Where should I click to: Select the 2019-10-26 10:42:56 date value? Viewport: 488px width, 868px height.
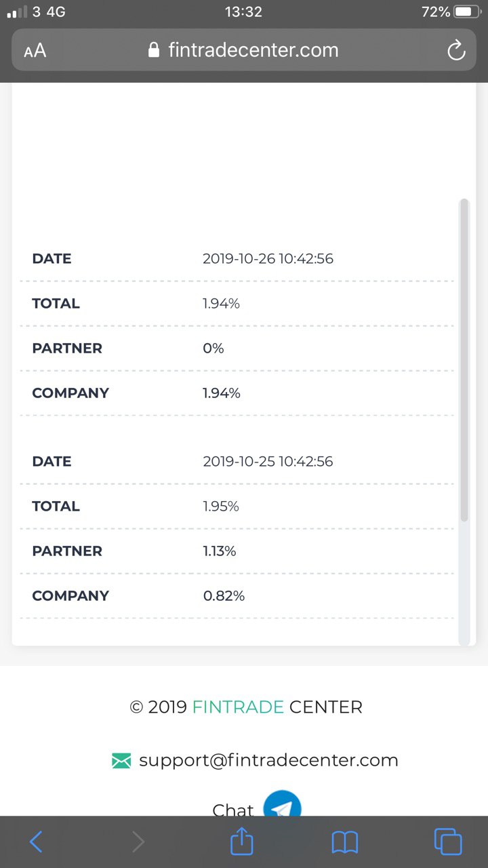click(268, 258)
